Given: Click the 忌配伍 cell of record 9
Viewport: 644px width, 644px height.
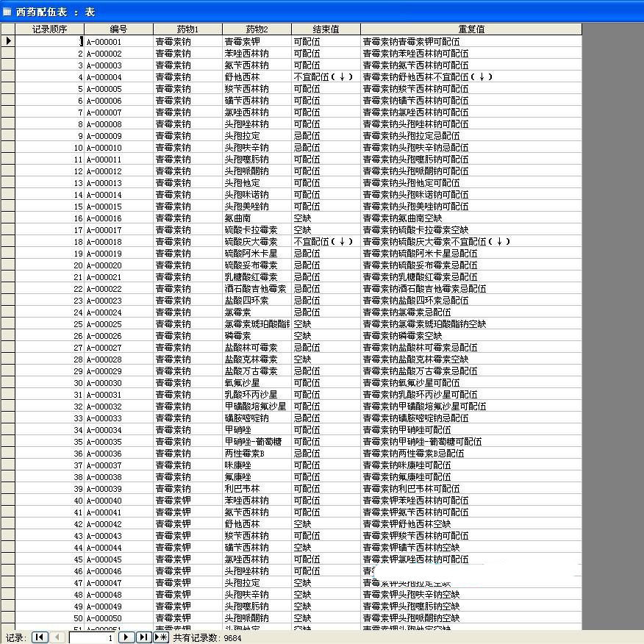Looking at the screenshot, I should point(307,135).
